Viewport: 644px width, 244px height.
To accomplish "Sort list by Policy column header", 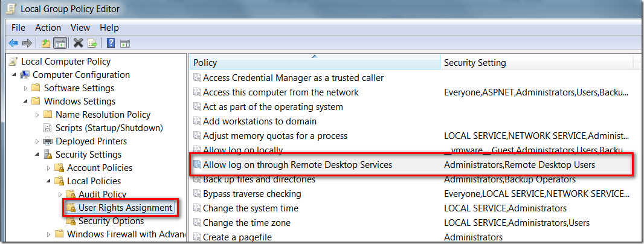I will pyautogui.click(x=314, y=63).
